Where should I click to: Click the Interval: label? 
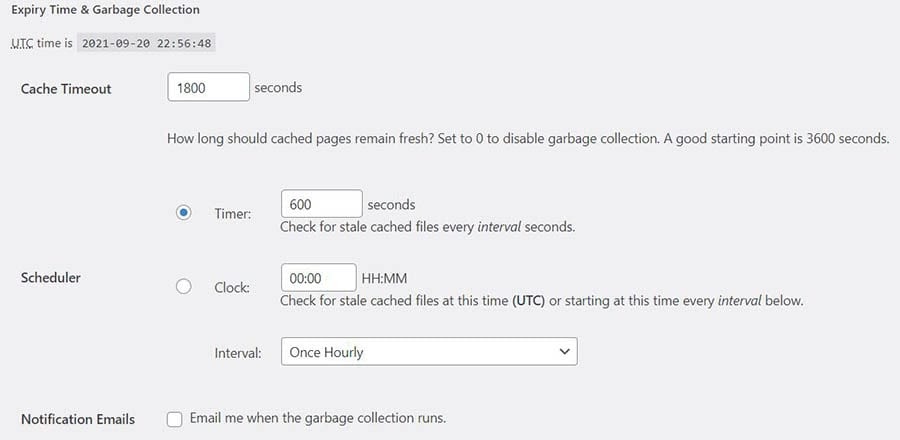pos(238,352)
